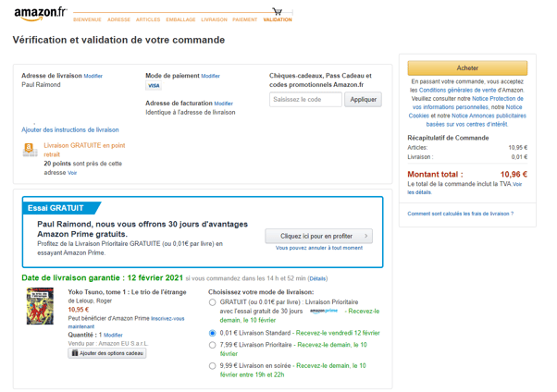Image resolution: width=557 pixels, height=392 pixels.
Task: Open the Yoko Tsuno book cover thumbnail
Action: (42, 311)
